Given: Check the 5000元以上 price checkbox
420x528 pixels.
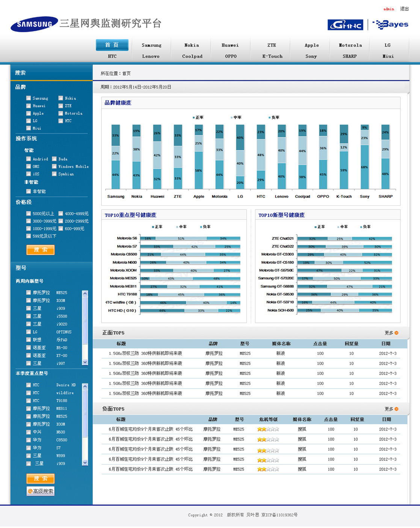Looking at the screenshot, I should 29,213.
